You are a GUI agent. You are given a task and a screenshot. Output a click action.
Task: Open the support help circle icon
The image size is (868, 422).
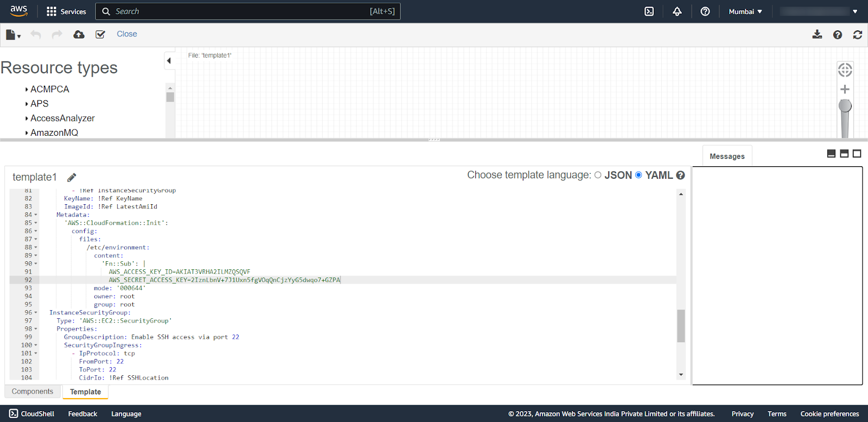tap(705, 11)
